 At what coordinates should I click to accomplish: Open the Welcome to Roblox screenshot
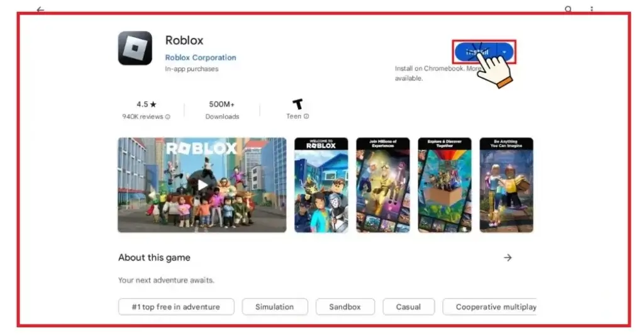[321, 185]
